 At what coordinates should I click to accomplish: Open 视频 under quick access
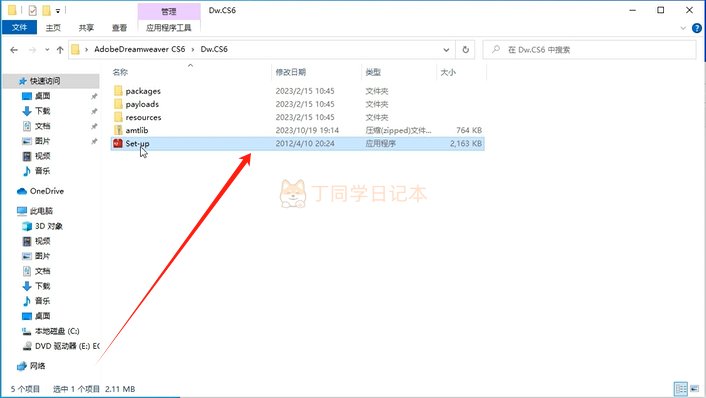[42, 156]
